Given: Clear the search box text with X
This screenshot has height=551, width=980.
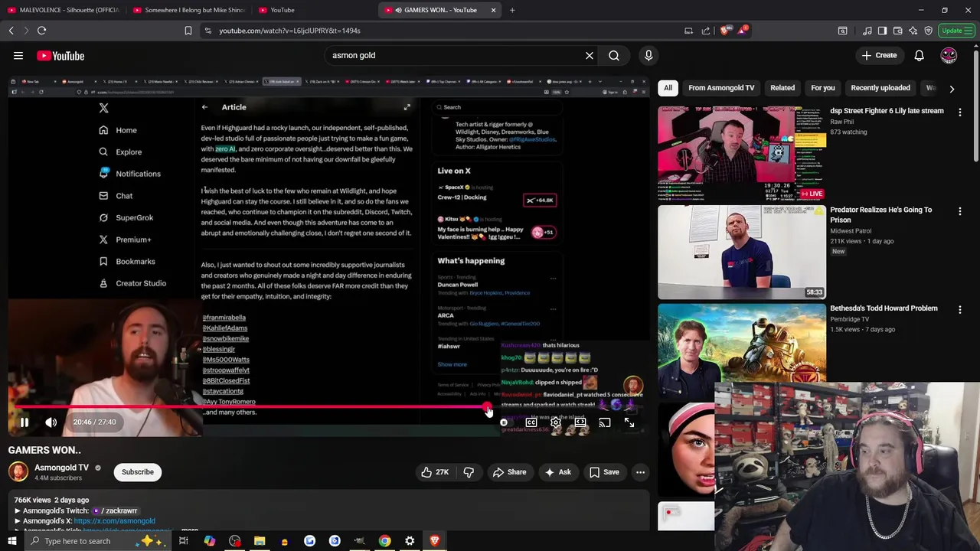Looking at the screenshot, I should click(x=590, y=56).
